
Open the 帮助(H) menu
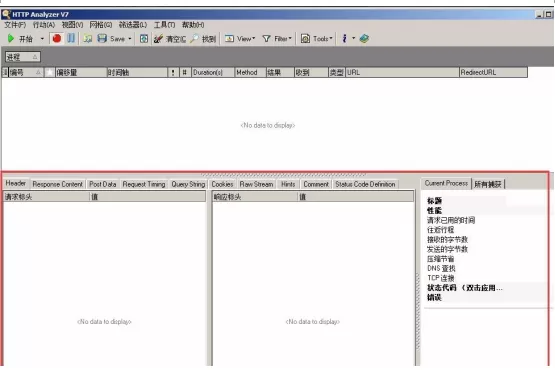coord(193,25)
